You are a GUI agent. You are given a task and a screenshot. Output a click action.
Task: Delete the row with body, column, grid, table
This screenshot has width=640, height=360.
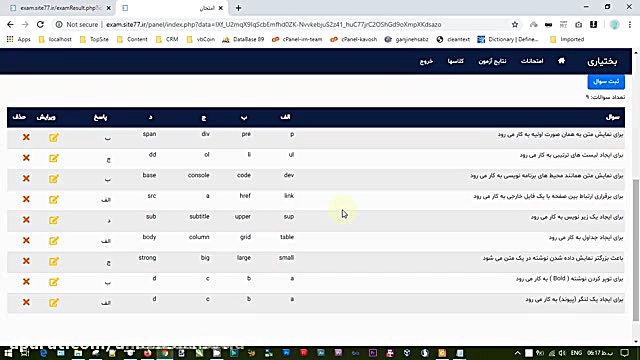tap(26, 240)
